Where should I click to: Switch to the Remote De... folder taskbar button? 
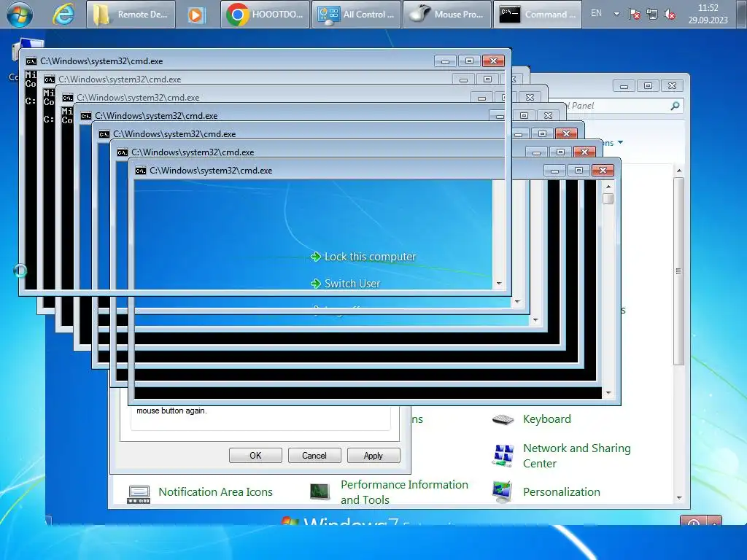tap(131, 15)
